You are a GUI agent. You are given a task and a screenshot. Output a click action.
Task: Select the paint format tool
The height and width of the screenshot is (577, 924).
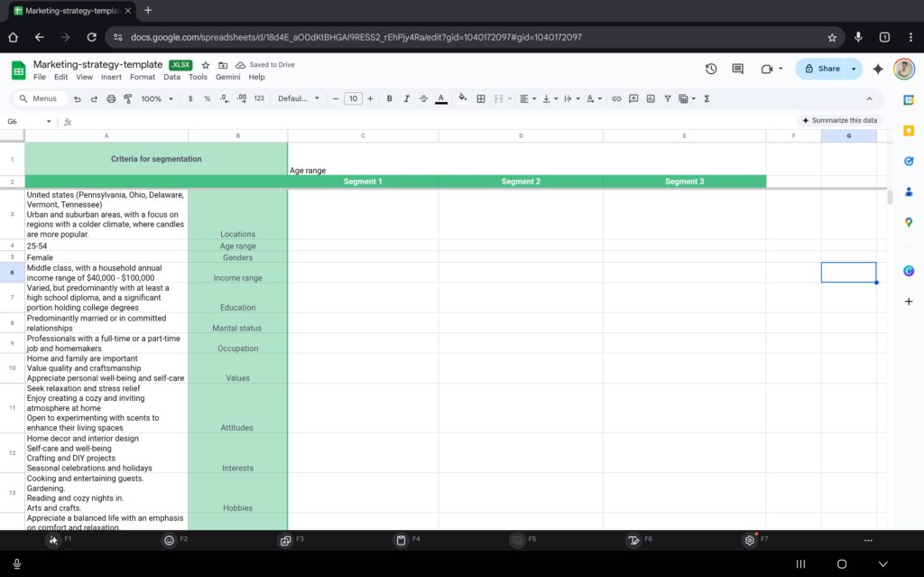[x=127, y=98]
